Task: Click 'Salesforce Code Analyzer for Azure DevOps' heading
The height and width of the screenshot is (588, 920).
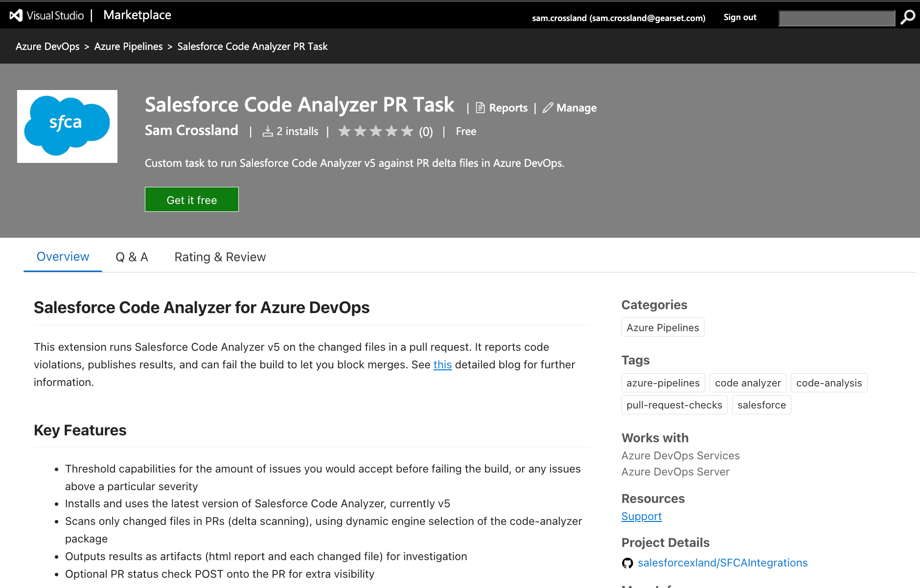Action: point(202,307)
